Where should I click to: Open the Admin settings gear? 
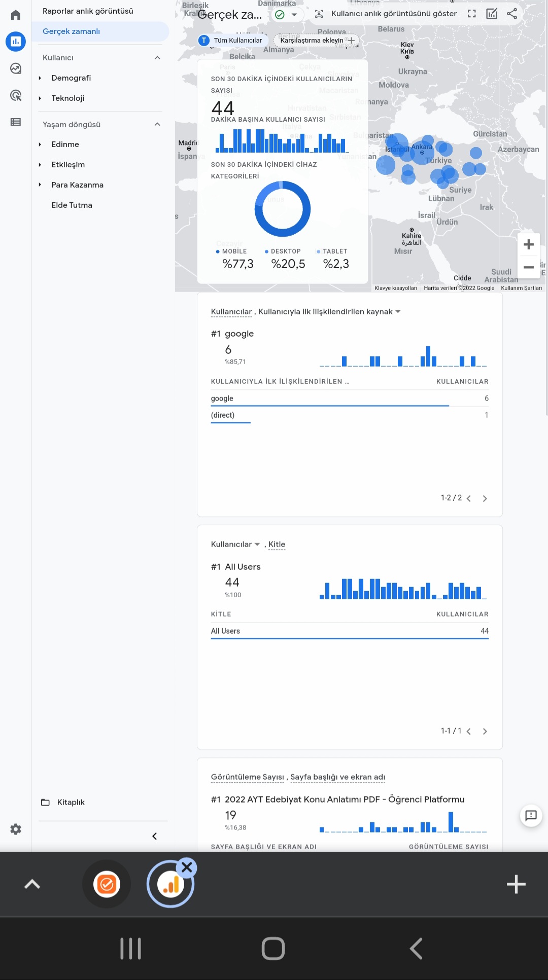[16, 829]
